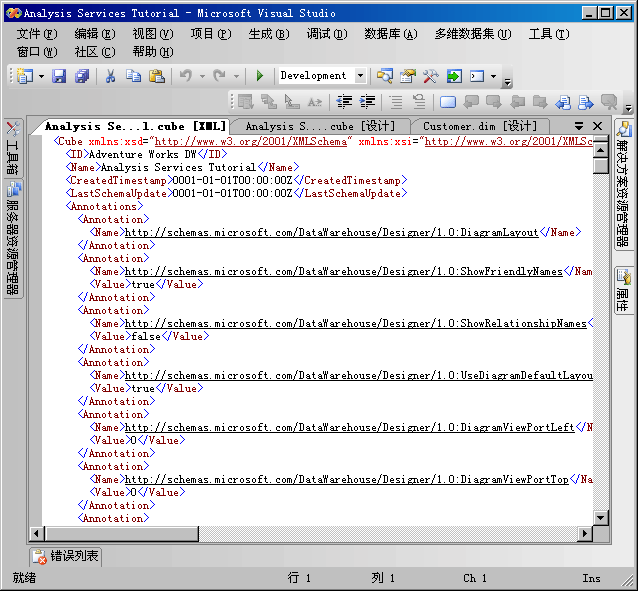Switch to the cube [设计] designer tab
Image resolution: width=638 pixels, height=591 pixels.
coord(321,127)
